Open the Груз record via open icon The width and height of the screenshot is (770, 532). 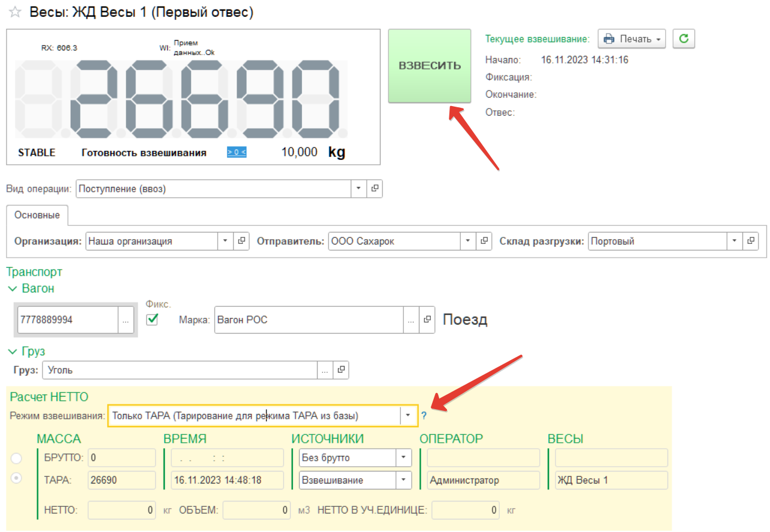coord(340,370)
